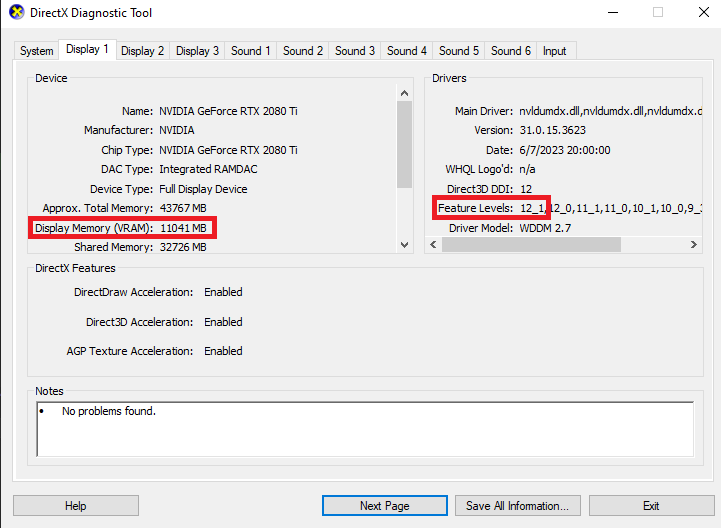Switch to the Sound 1 tab
721x528 pixels.
pyautogui.click(x=251, y=51)
